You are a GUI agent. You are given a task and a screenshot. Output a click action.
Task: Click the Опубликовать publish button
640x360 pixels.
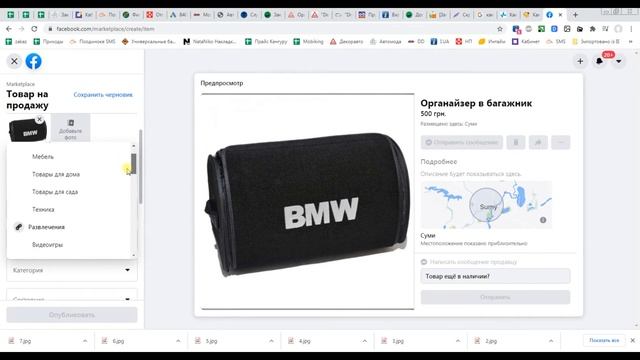72,315
